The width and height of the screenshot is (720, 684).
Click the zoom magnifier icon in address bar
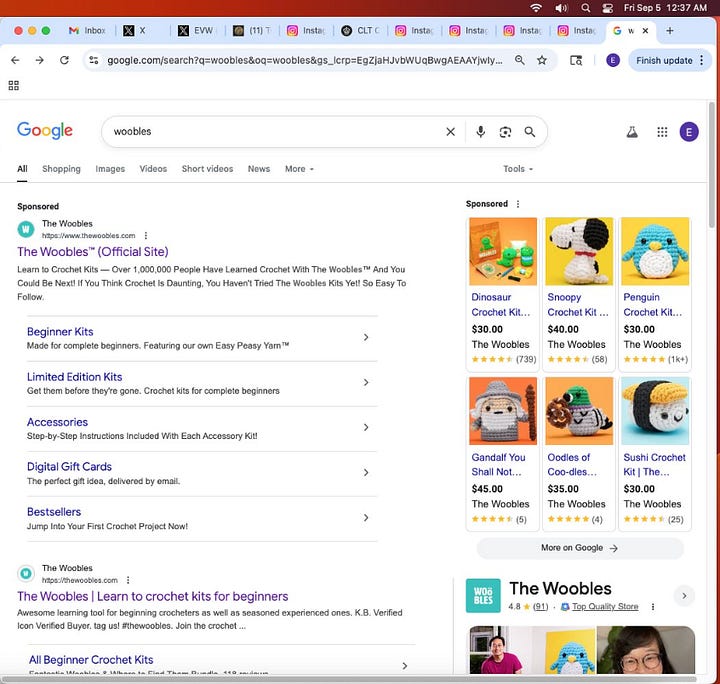(x=519, y=60)
